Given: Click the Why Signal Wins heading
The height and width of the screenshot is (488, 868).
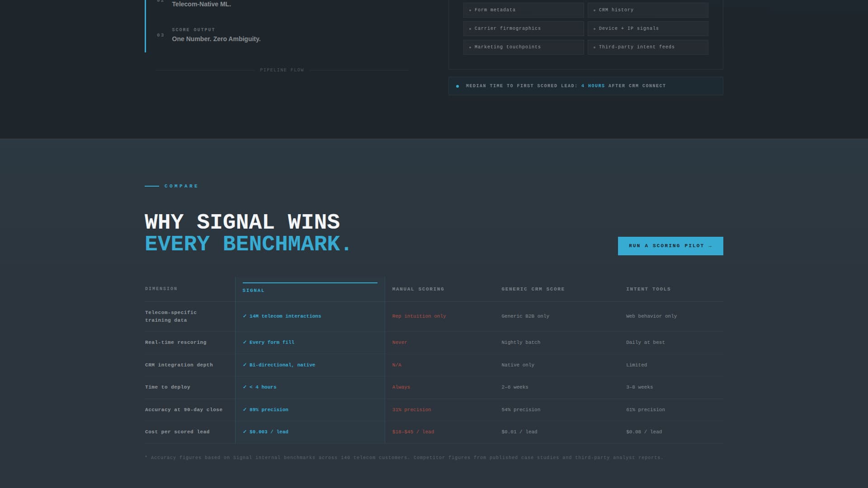Looking at the screenshot, I should (x=242, y=222).
